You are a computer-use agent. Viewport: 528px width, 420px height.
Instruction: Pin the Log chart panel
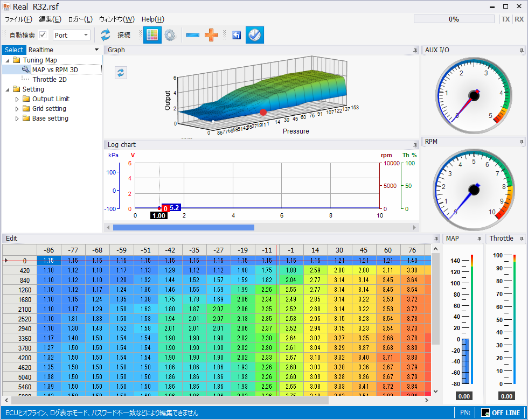point(415,145)
